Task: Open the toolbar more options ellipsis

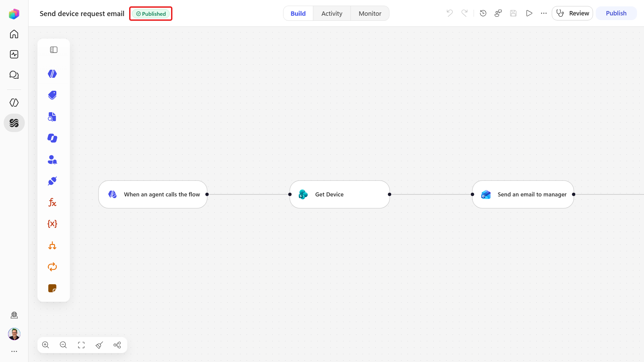Action: (544, 13)
